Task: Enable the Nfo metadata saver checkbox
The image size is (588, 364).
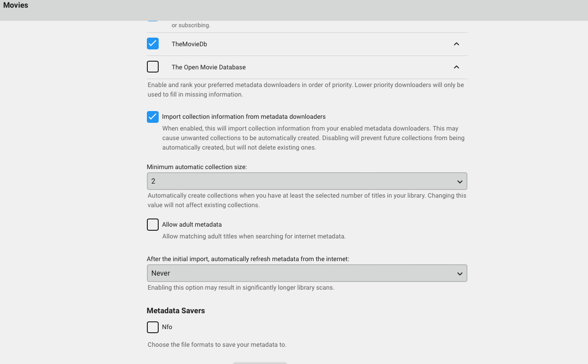Action: tap(153, 327)
